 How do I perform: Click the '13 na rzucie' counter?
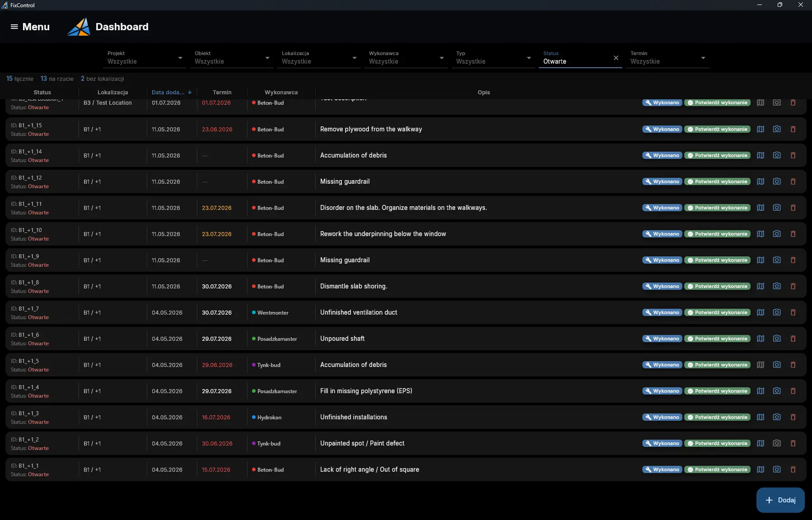[x=57, y=79]
